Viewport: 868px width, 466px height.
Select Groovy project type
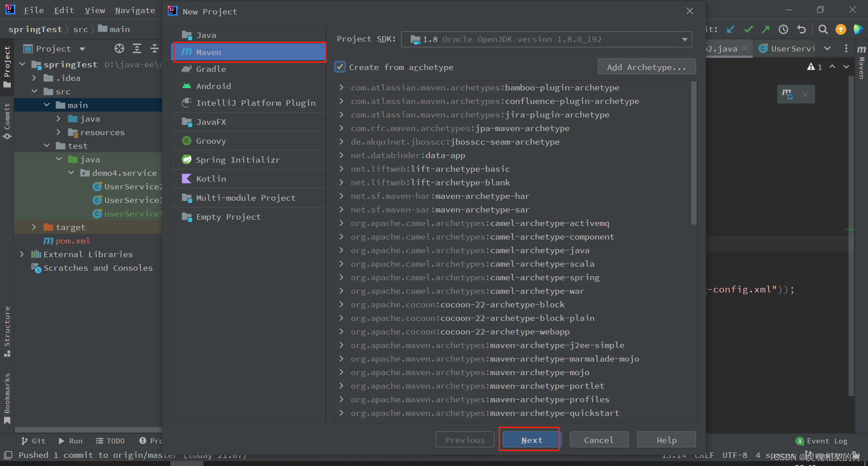point(248,141)
